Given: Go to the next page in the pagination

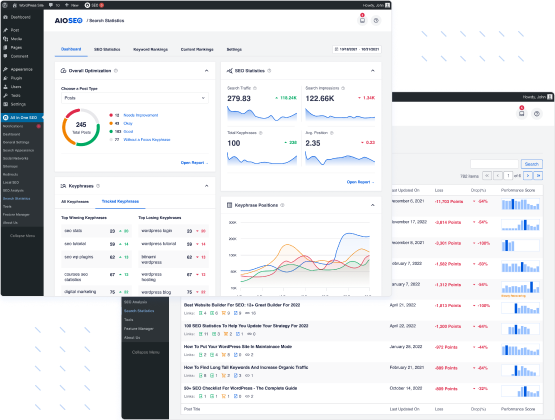Looking at the screenshot, I should (528, 176).
